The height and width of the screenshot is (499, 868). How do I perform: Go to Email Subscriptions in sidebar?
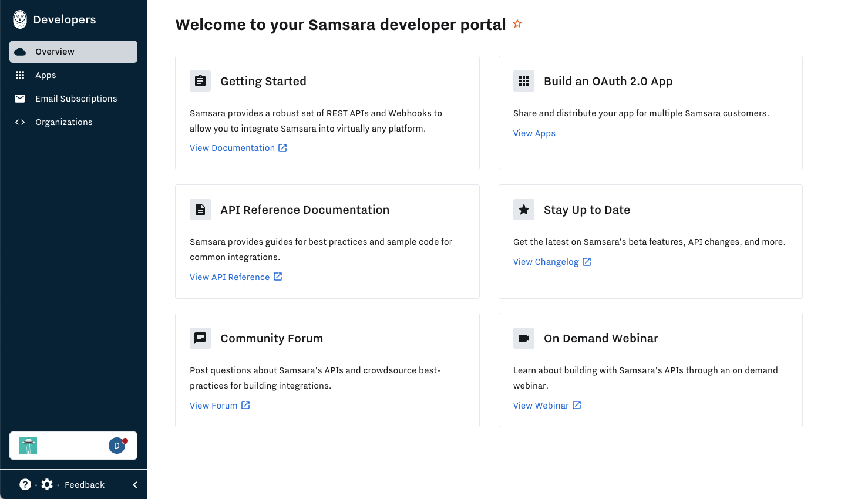tap(76, 99)
